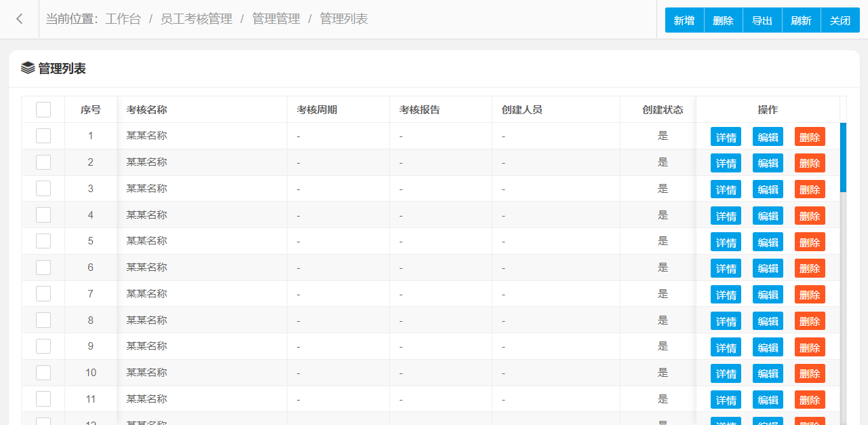
Task: Check the checkbox for row 8
Action: [x=43, y=320]
